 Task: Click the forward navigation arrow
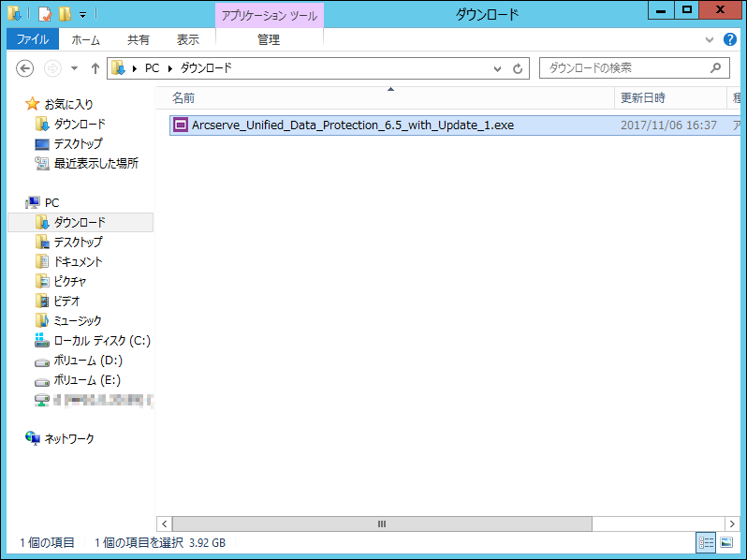(x=52, y=68)
